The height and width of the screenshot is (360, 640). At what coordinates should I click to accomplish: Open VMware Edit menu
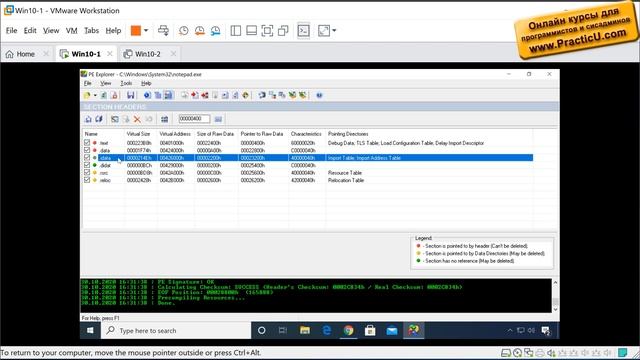(30, 31)
